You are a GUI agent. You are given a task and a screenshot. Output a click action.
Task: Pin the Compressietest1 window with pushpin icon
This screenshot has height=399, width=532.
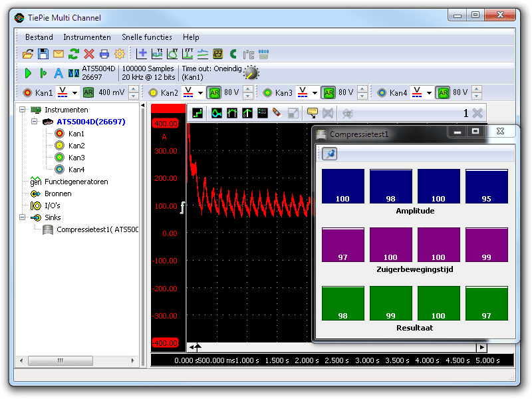[x=329, y=154]
